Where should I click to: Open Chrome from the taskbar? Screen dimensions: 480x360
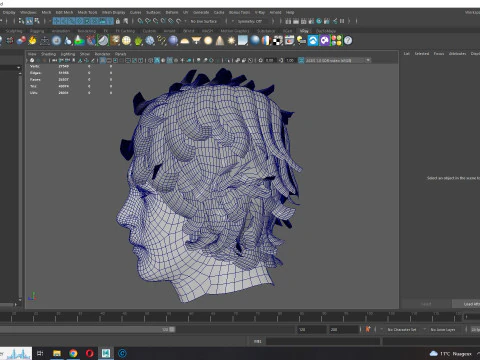pos(73,353)
